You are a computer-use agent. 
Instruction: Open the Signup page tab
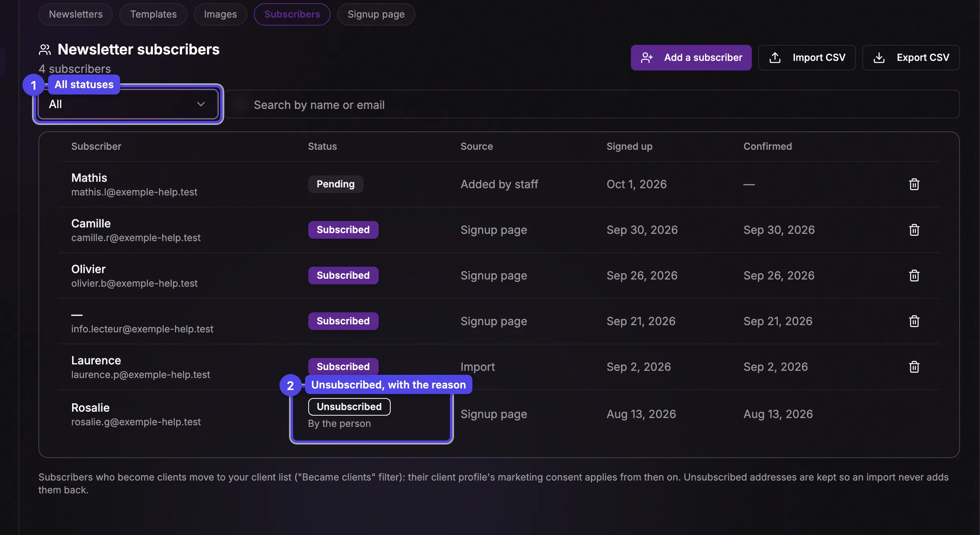pos(376,14)
